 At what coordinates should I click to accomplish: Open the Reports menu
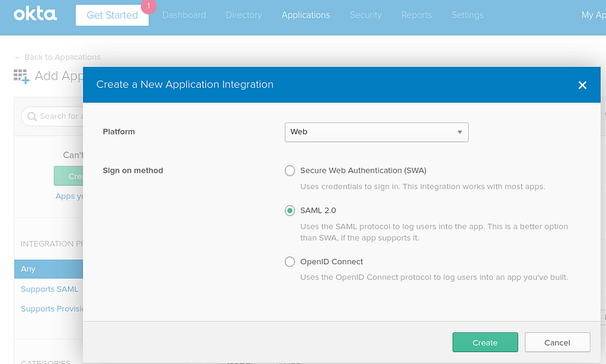pos(416,15)
